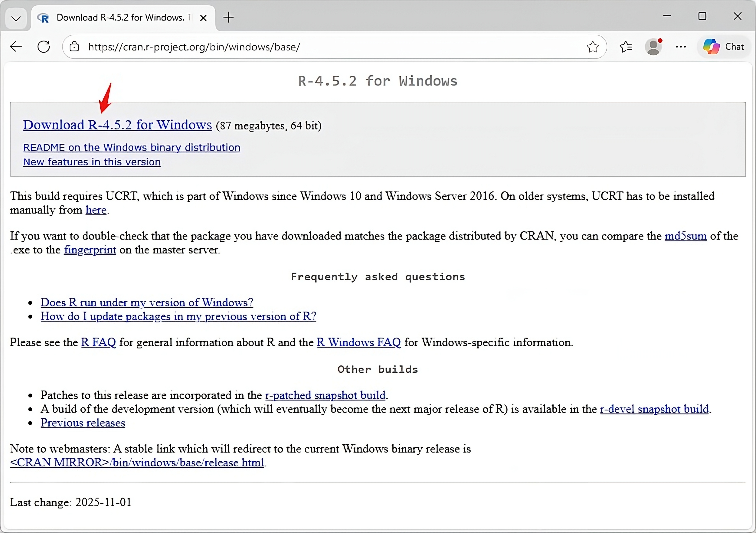Open the R Windows FAQ link
This screenshot has height=533, width=756.
click(x=358, y=342)
